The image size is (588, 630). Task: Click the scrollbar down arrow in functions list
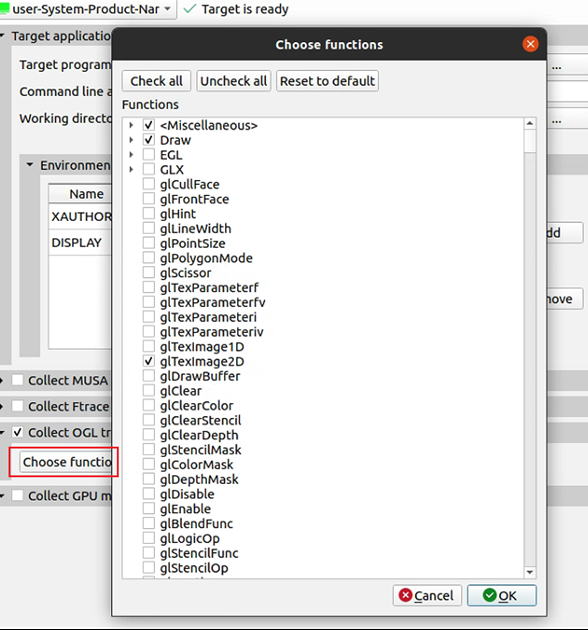click(530, 572)
